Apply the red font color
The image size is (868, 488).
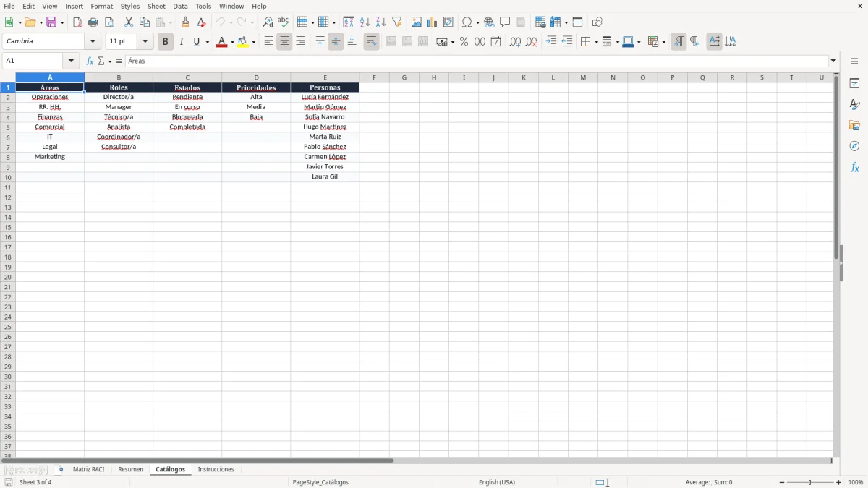221,42
